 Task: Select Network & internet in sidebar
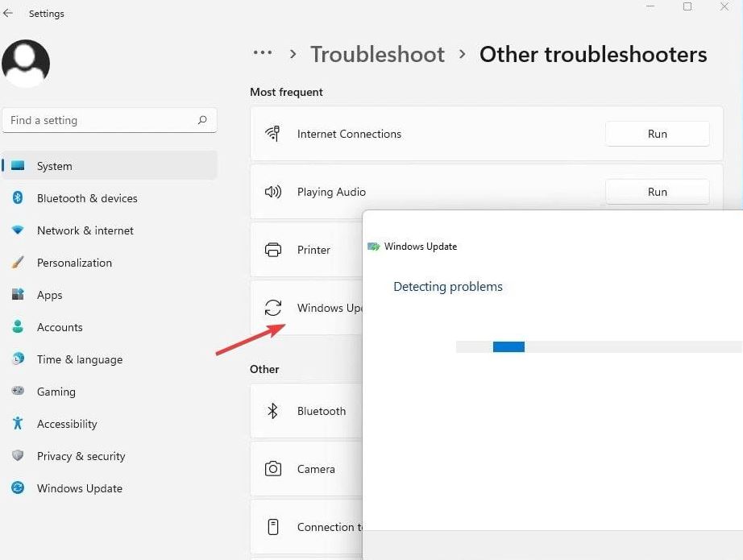(x=85, y=230)
